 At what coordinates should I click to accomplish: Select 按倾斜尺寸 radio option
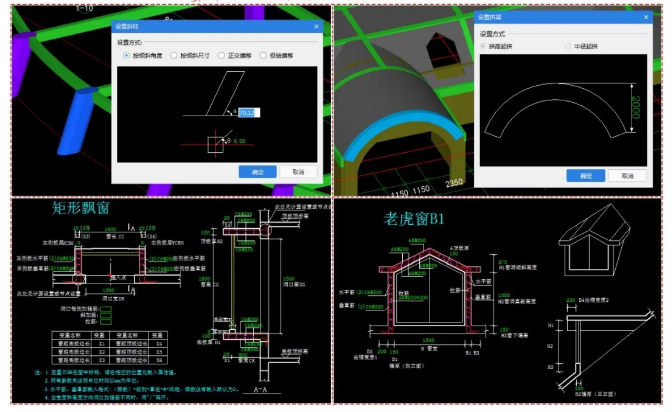[x=174, y=55]
